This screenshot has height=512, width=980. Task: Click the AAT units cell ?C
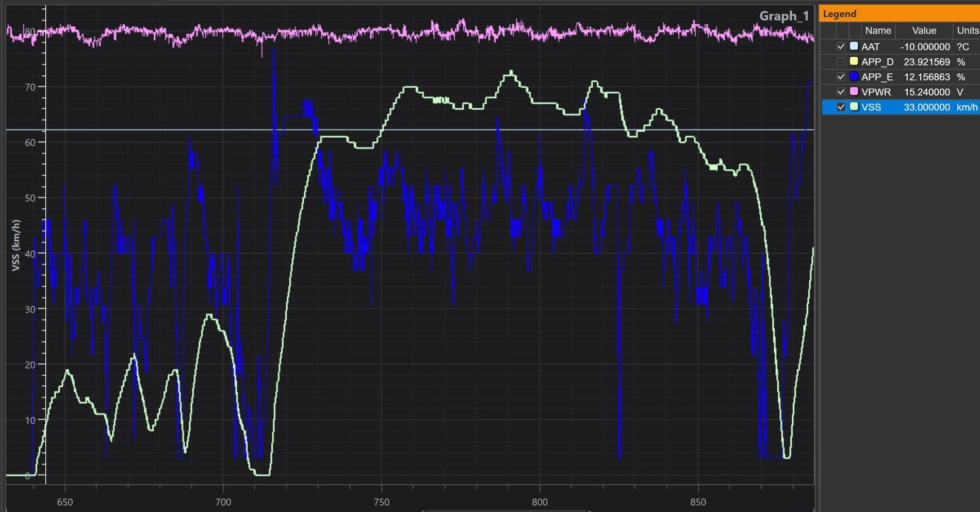pyautogui.click(x=962, y=46)
